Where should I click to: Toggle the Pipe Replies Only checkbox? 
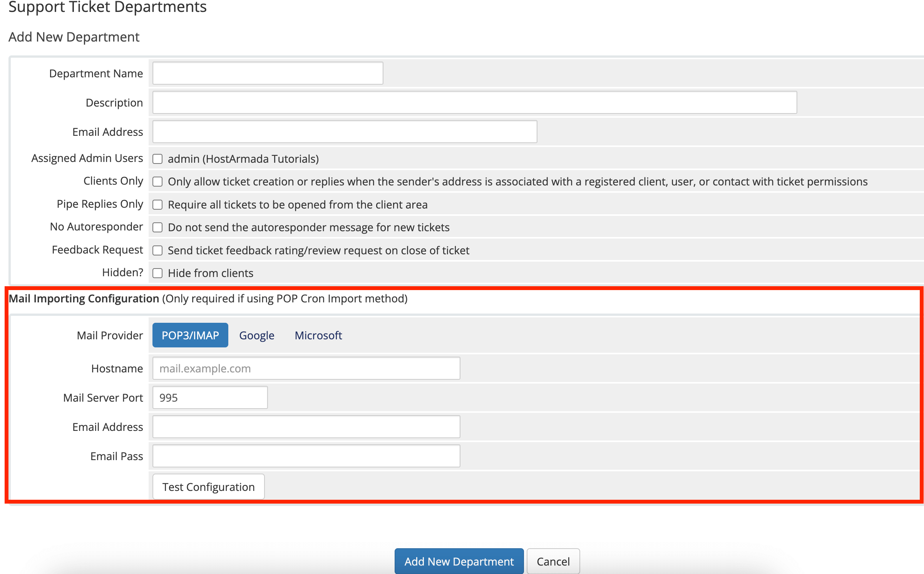157,205
